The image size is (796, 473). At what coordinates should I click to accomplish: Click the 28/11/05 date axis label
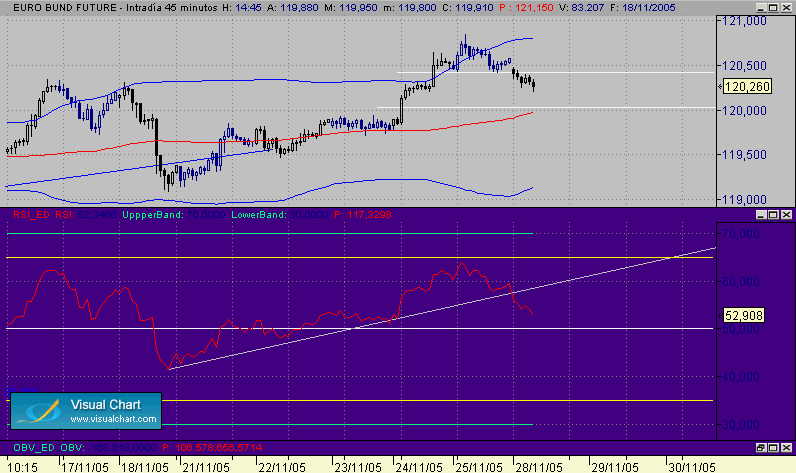pyautogui.click(x=539, y=467)
